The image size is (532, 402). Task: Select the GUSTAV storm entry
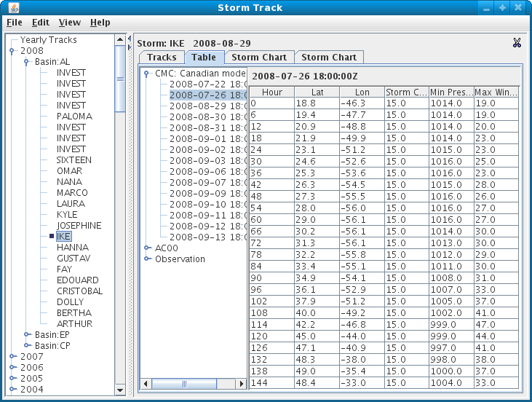(x=74, y=259)
